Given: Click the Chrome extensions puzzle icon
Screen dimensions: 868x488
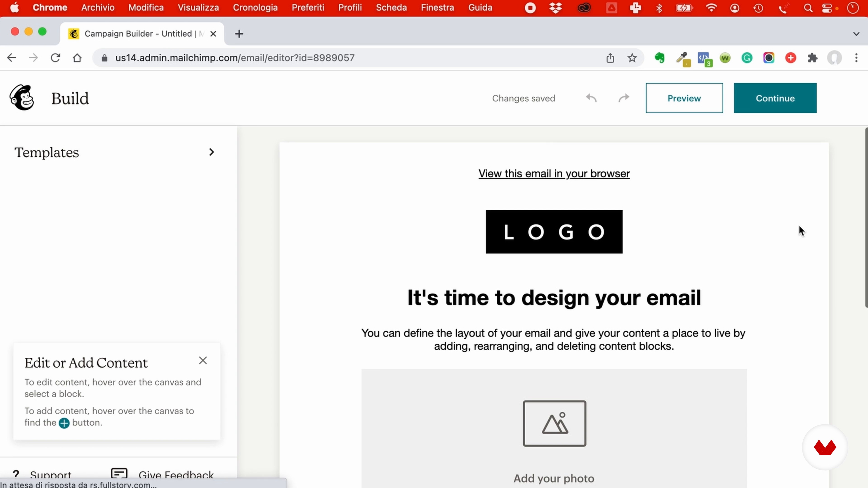Looking at the screenshot, I should coord(812,58).
